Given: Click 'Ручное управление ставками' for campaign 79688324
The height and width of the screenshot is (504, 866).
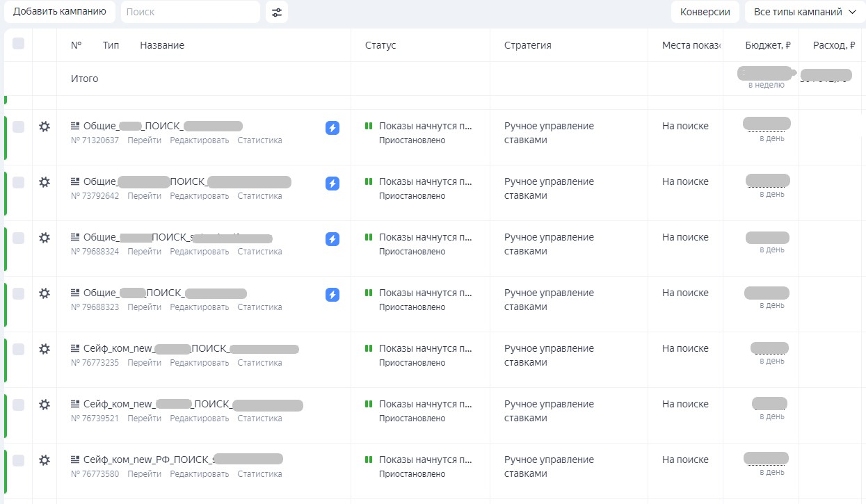Looking at the screenshot, I should point(549,244).
